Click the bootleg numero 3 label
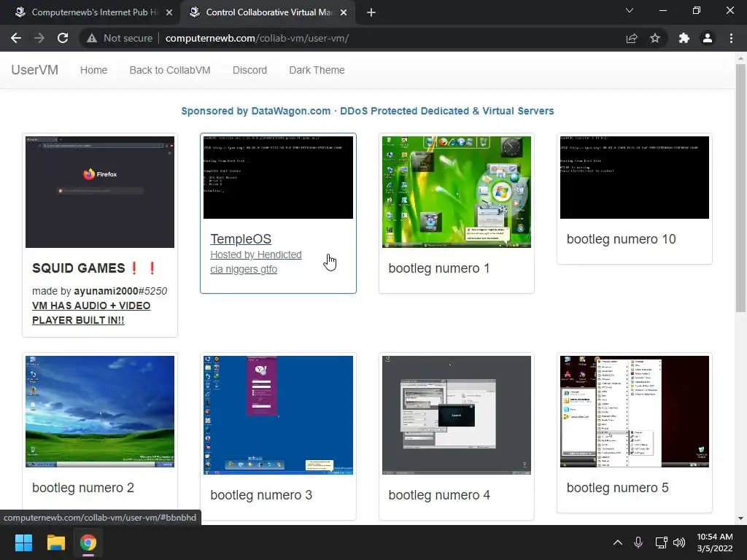The width and height of the screenshot is (747, 560). point(261,495)
